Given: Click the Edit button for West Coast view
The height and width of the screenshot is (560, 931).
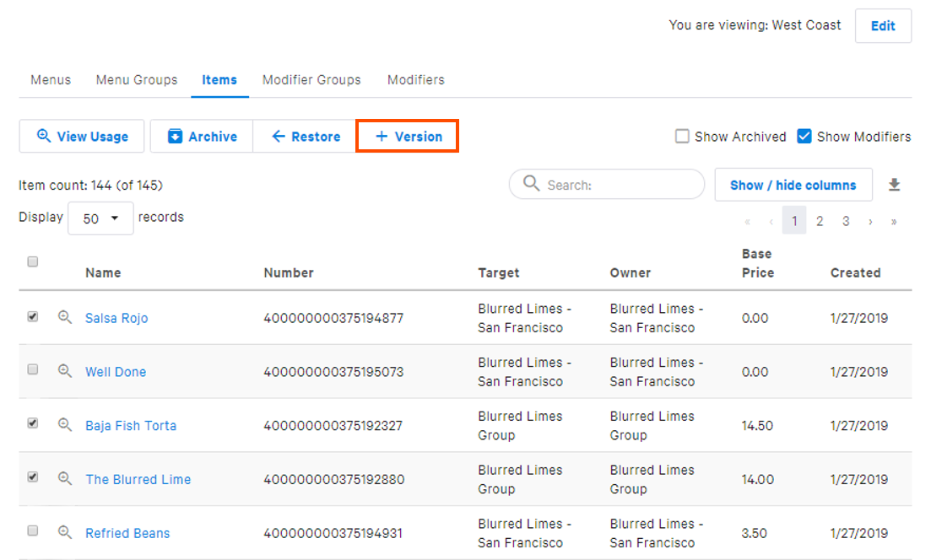Looking at the screenshot, I should tap(883, 26).
